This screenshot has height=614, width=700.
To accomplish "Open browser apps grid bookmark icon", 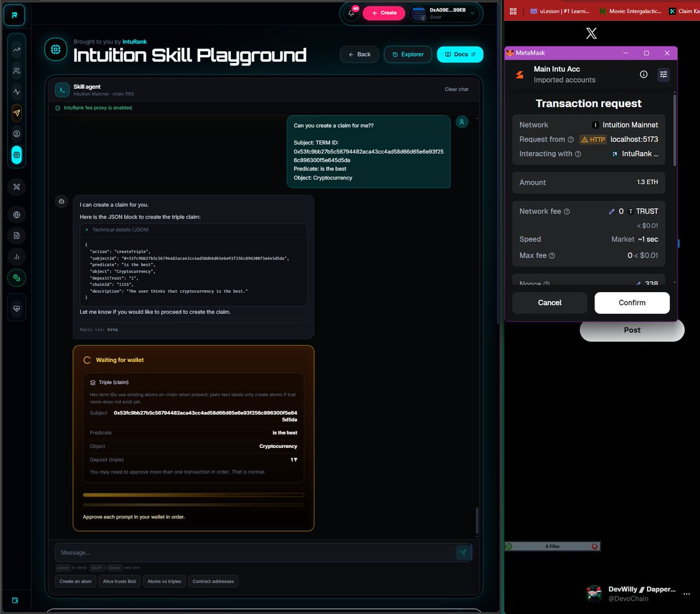I will pyautogui.click(x=513, y=11).
